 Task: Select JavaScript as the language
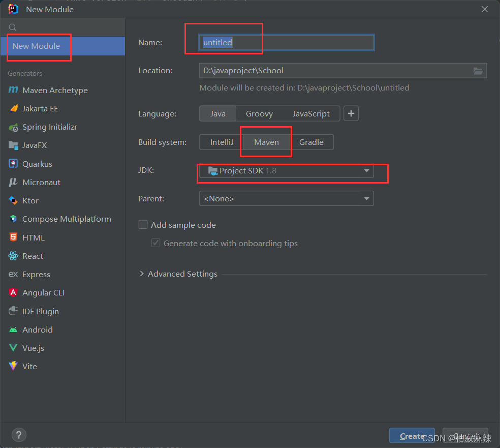pos(311,113)
